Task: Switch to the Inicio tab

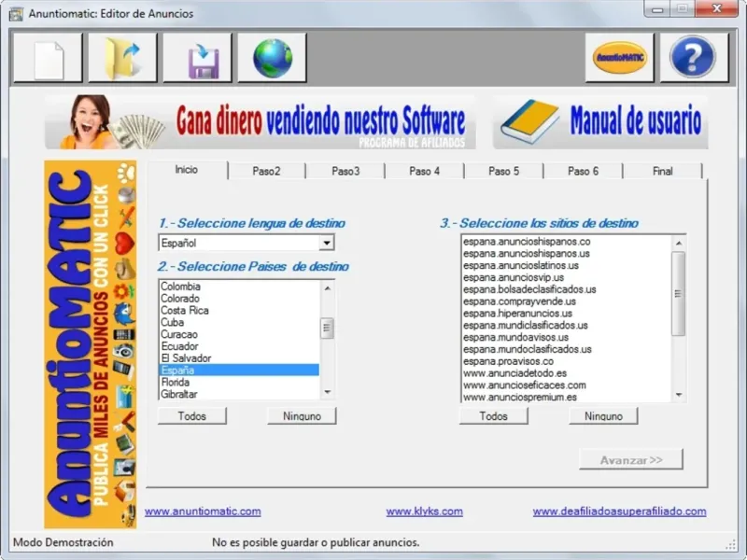Action: (186, 170)
